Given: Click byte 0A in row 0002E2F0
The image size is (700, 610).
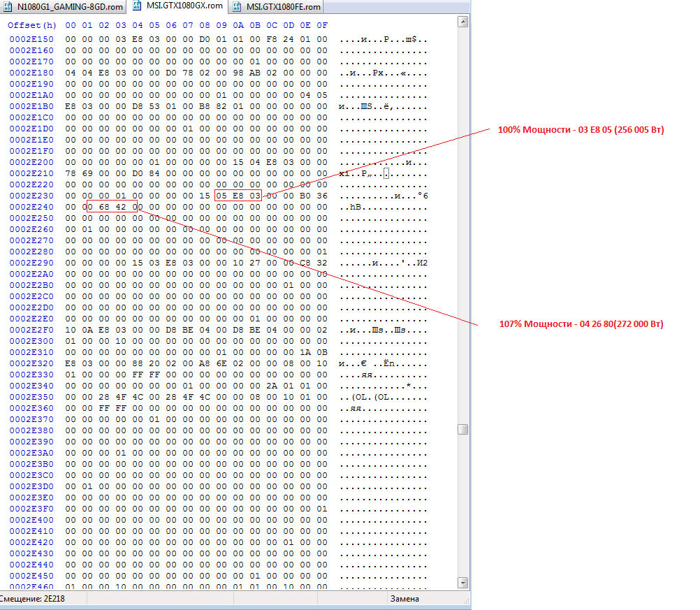Looking at the screenshot, I should (87, 330).
